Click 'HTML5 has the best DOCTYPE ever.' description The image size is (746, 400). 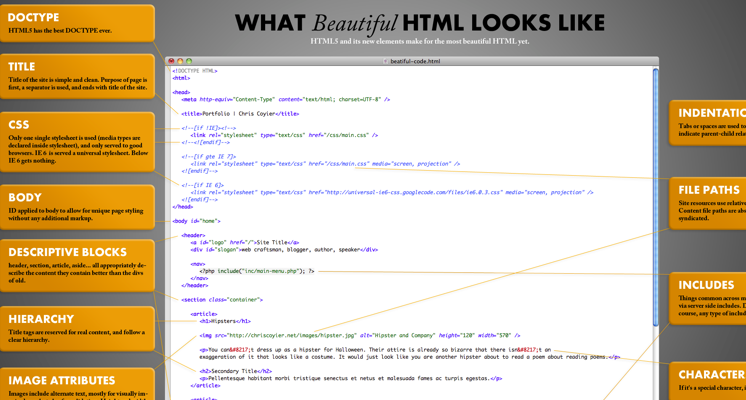[60, 30]
